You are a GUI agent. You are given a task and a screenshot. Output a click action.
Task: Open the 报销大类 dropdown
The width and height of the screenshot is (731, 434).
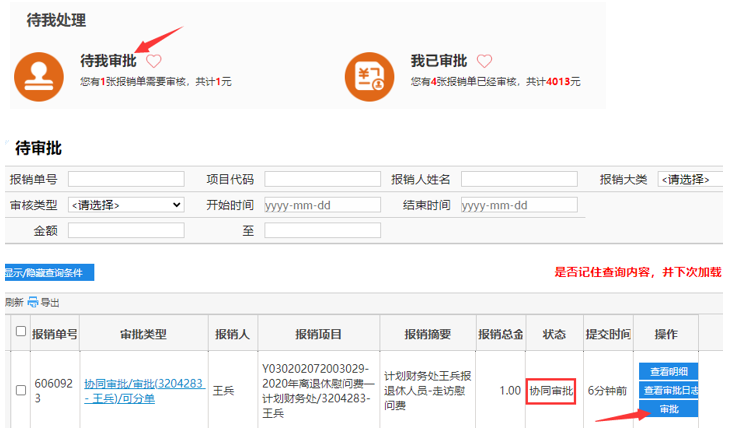pyautogui.click(x=691, y=179)
